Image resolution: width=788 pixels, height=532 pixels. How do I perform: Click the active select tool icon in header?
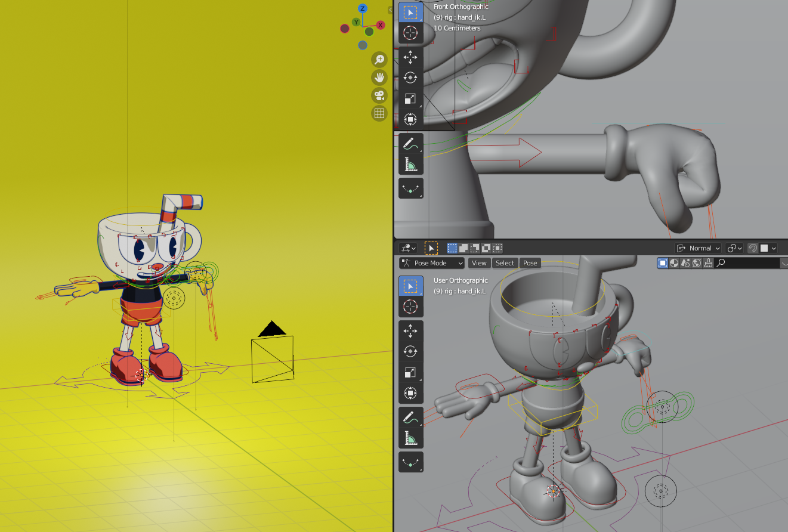(x=431, y=248)
